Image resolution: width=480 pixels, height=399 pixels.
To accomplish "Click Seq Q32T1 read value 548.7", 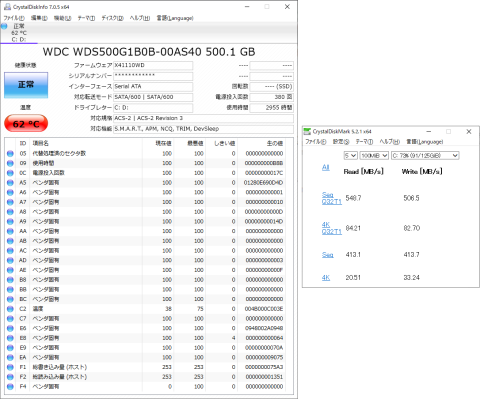I will point(353,198).
